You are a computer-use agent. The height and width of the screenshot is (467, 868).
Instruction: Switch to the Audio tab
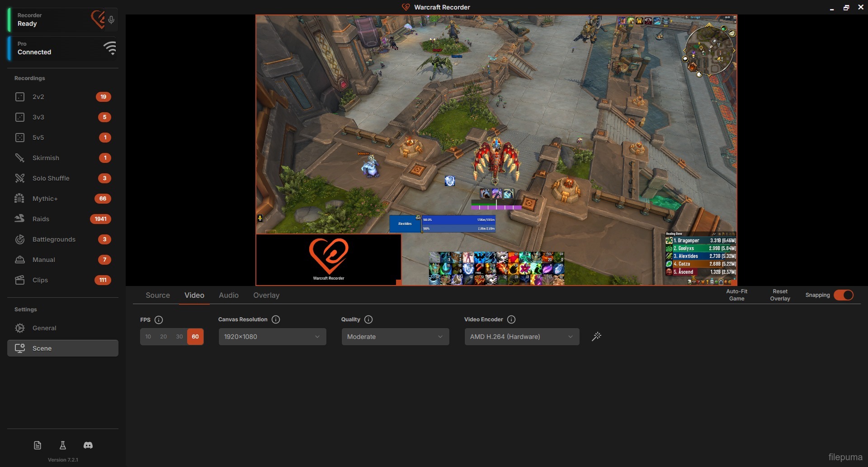[228, 295]
